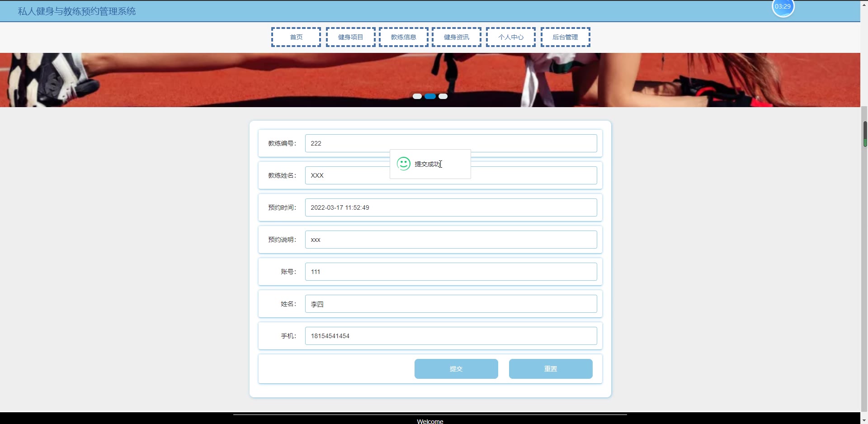Click the 手机 phone number field
Screen dimensions: 868x424
click(451, 336)
